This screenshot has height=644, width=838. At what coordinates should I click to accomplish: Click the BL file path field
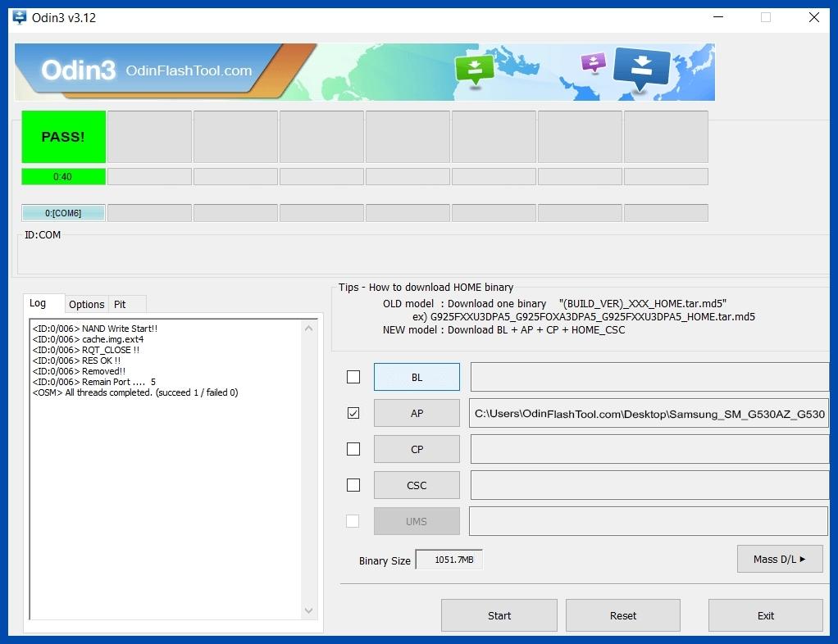click(x=650, y=377)
